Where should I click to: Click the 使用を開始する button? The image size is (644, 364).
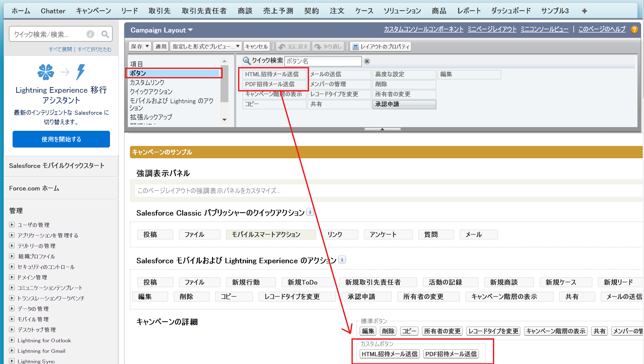click(61, 139)
